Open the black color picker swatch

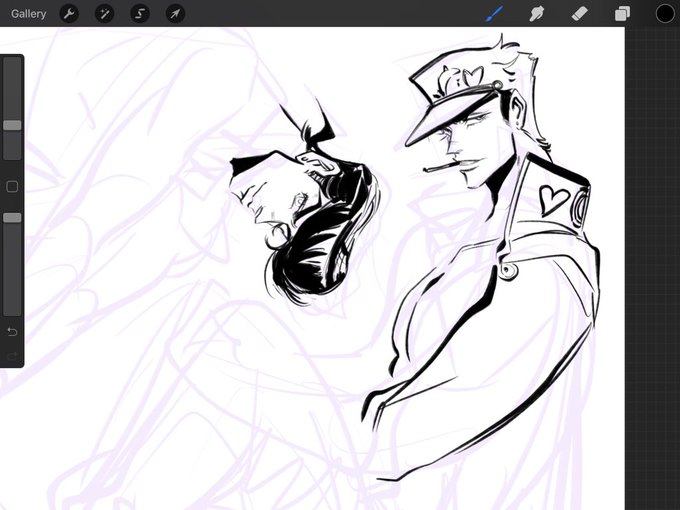(665, 14)
